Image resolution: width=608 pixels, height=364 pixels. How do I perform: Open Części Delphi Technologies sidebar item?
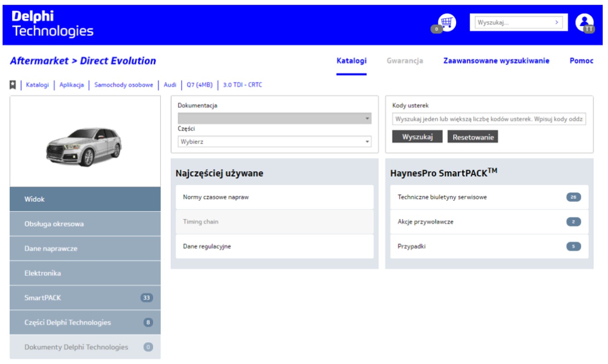pos(85,322)
